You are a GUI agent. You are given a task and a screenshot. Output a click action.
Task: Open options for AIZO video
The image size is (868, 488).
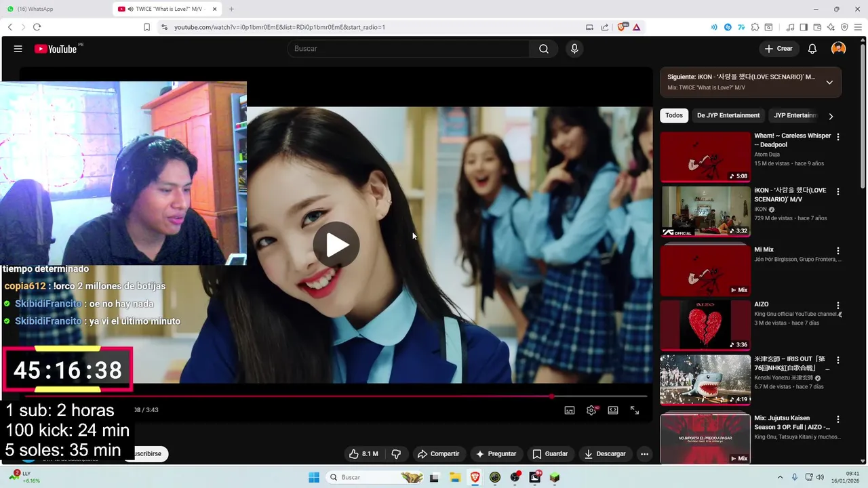coord(838,306)
